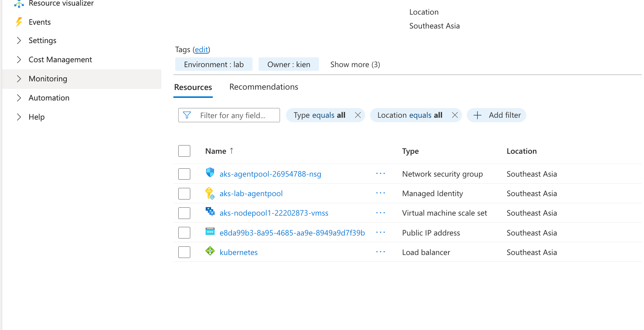Select the aks-lab-agentpool row checkbox

tap(184, 193)
